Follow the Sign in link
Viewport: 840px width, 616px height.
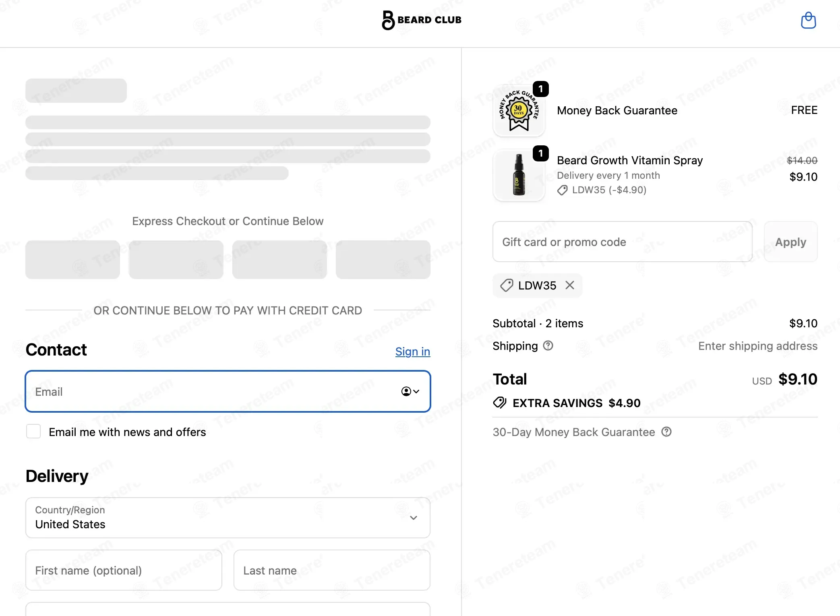[x=413, y=351]
